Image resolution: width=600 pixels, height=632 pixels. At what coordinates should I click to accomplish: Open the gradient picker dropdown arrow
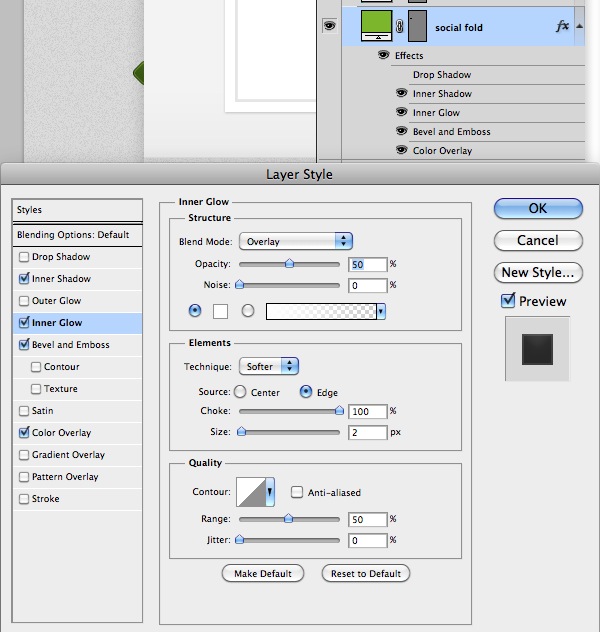click(x=381, y=312)
